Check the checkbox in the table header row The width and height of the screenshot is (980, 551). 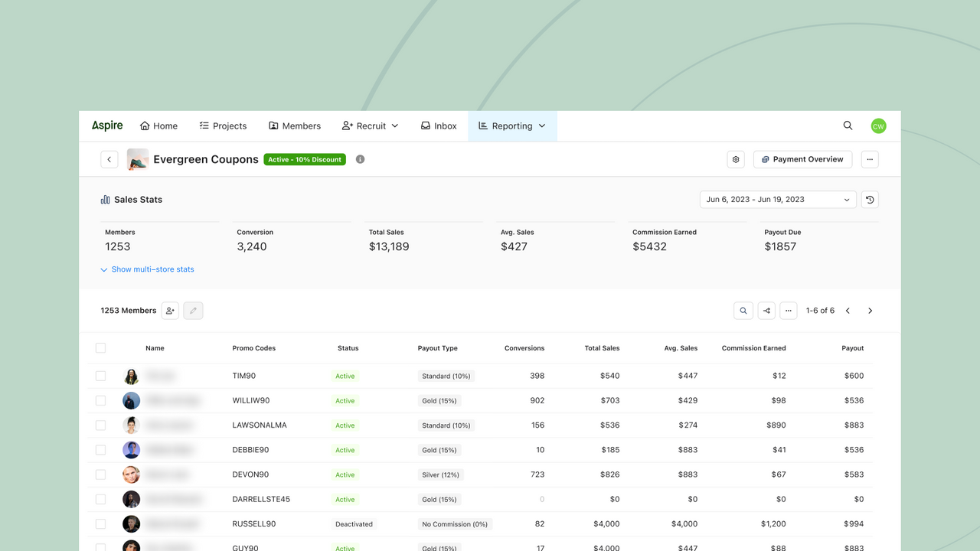(100, 347)
